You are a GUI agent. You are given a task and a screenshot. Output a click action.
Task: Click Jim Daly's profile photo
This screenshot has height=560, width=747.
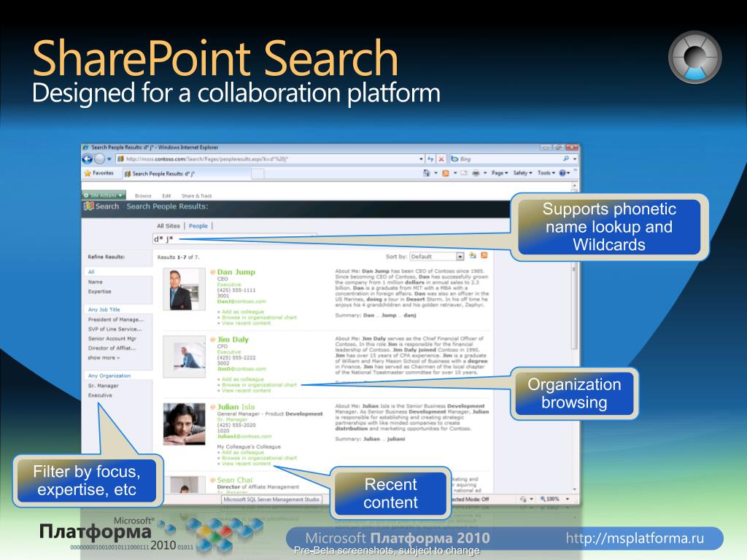[184, 356]
